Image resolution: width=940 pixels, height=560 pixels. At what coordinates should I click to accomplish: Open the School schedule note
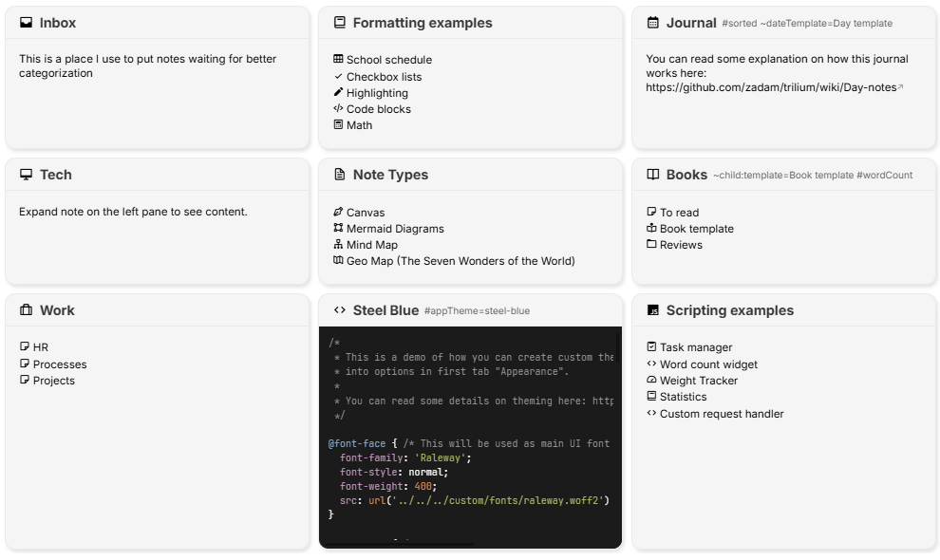pos(388,60)
